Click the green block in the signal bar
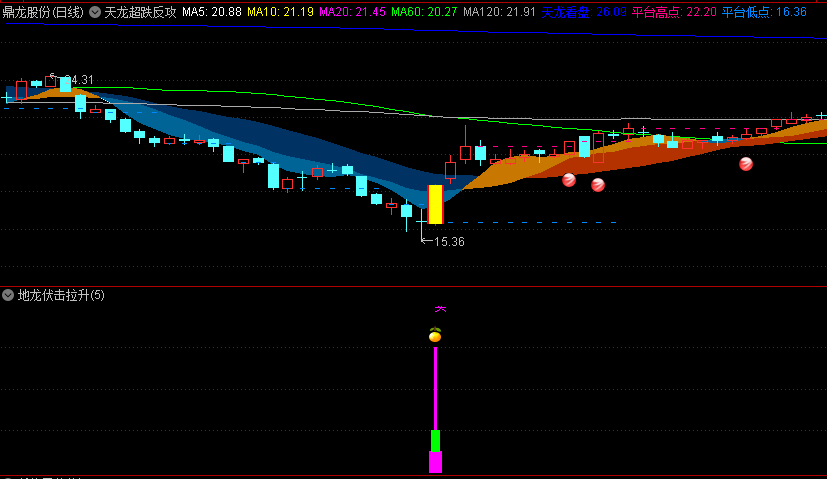This screenshot has height=479, width=827. tap(435, 441)
